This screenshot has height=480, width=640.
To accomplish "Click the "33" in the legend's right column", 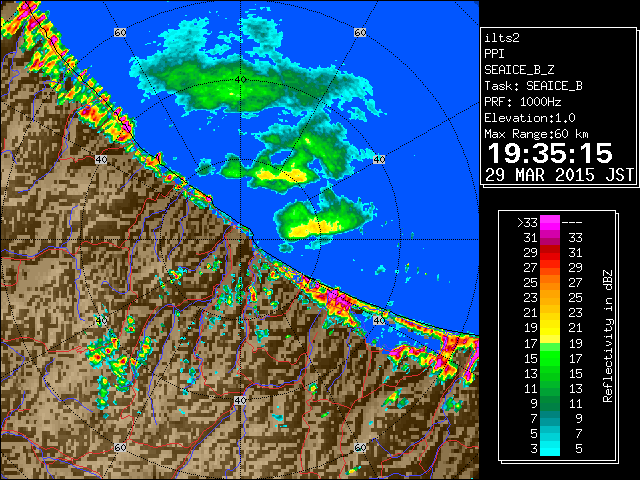I will [x=576, y=238].
